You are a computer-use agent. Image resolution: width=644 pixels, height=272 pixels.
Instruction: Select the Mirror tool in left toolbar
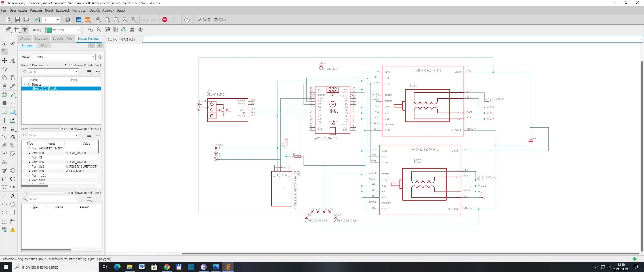[13, 60]
